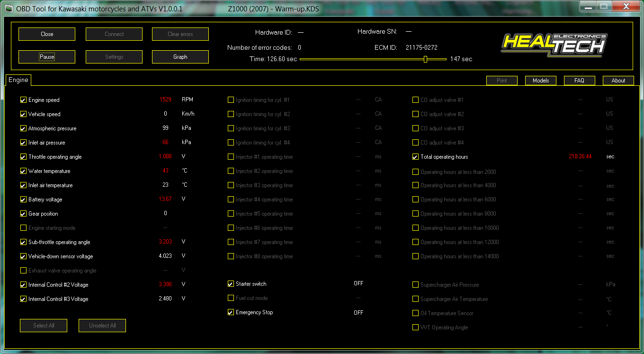Uncheck the Vehicle speed checkbox
This screenshot has height=354, width=644.
pos(23,114)
